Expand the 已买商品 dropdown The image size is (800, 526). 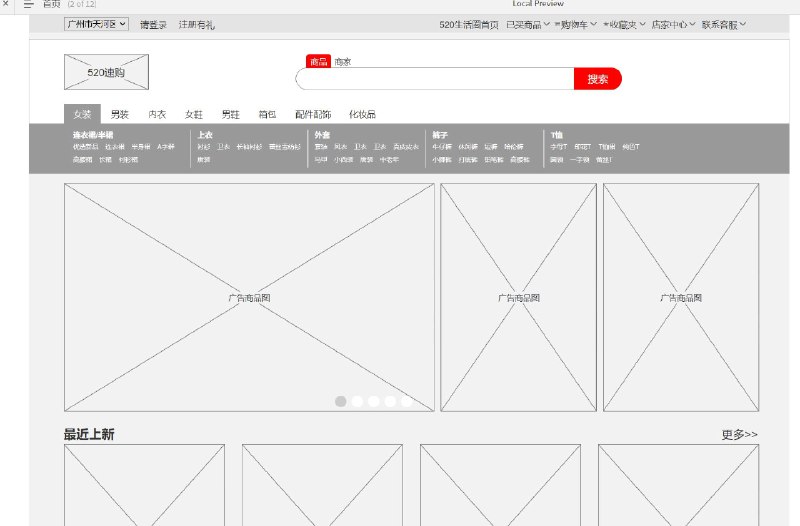(528, 24)
